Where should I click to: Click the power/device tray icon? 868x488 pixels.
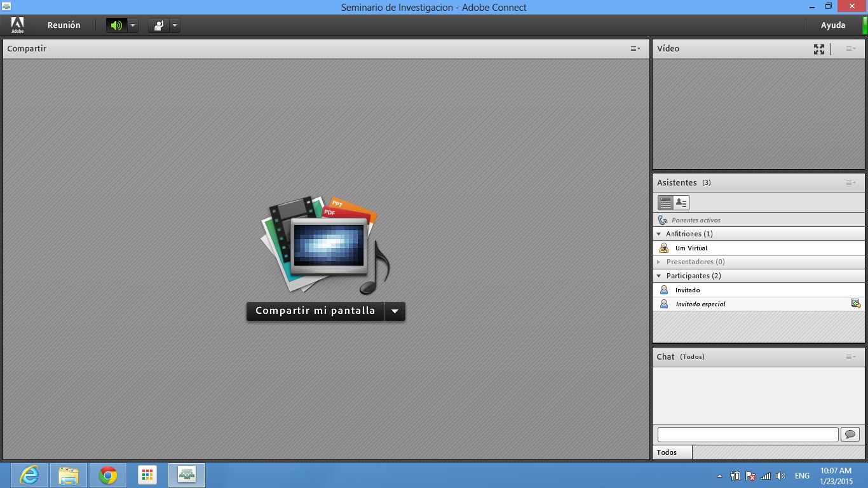(x=735, y=476)
